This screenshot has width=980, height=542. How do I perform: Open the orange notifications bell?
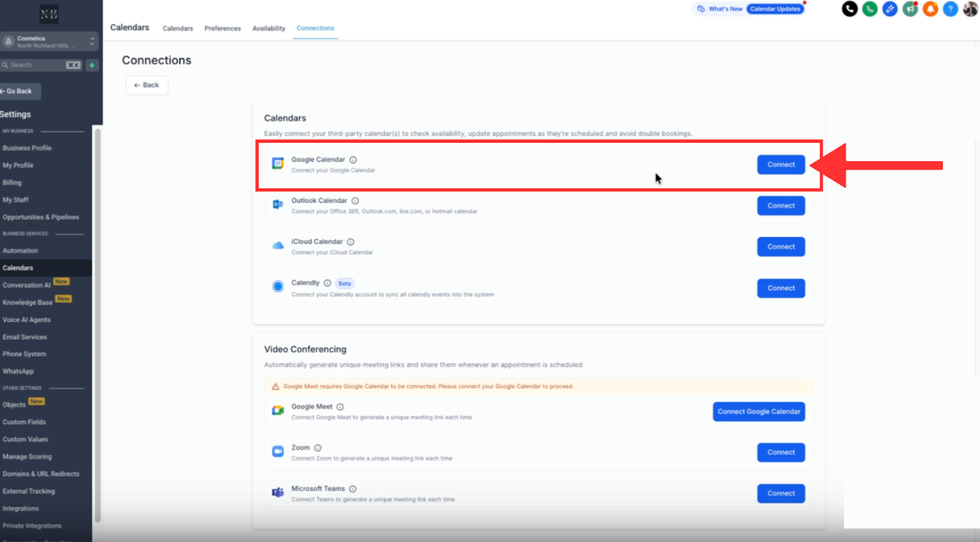930,9
